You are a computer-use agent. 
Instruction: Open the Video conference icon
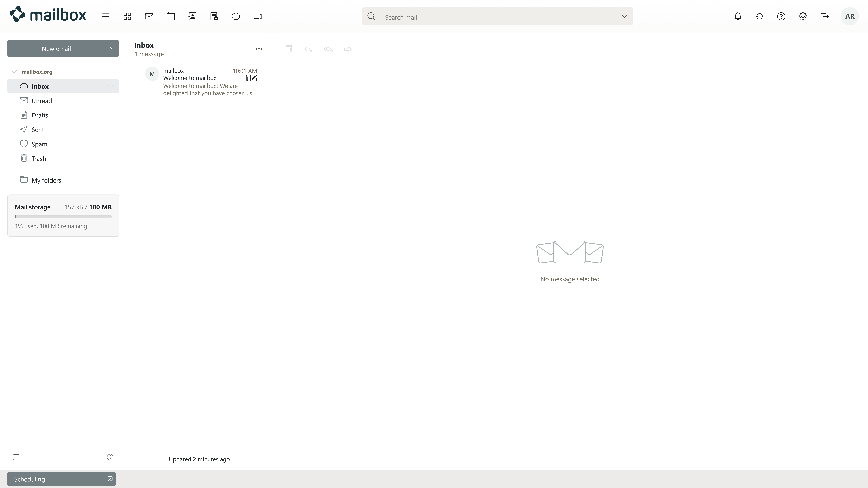(257, 16)
